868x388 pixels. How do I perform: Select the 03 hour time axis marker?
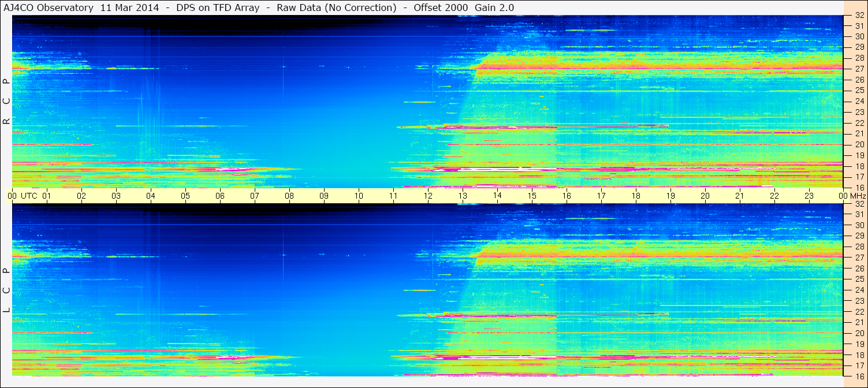pyautogui.click(x=116, y=196)
